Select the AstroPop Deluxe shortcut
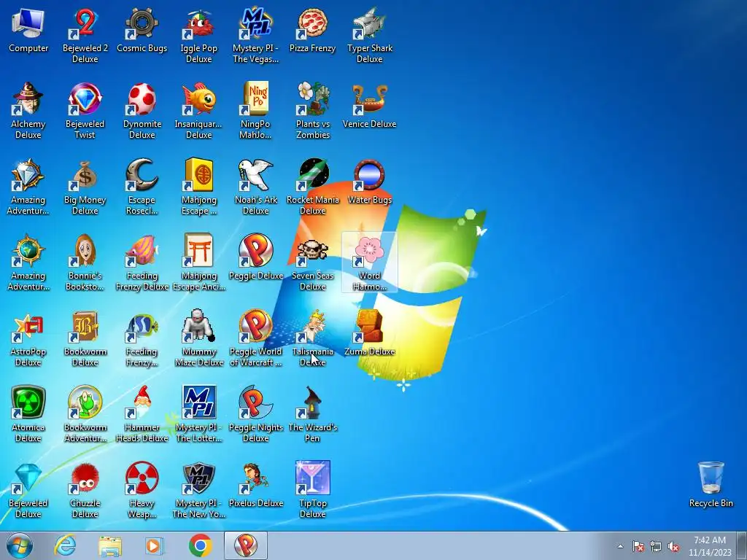This screenshot has height=560, width=747. click(28, 338)
